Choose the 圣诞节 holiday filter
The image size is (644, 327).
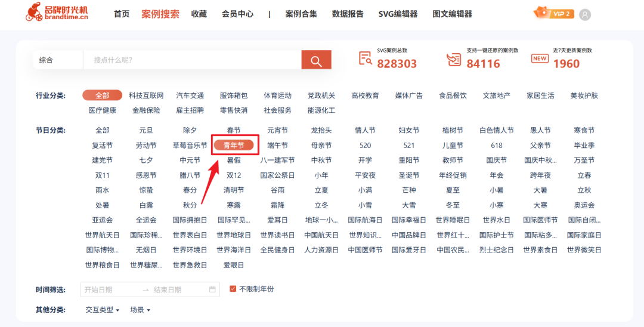tap(409, 175)
